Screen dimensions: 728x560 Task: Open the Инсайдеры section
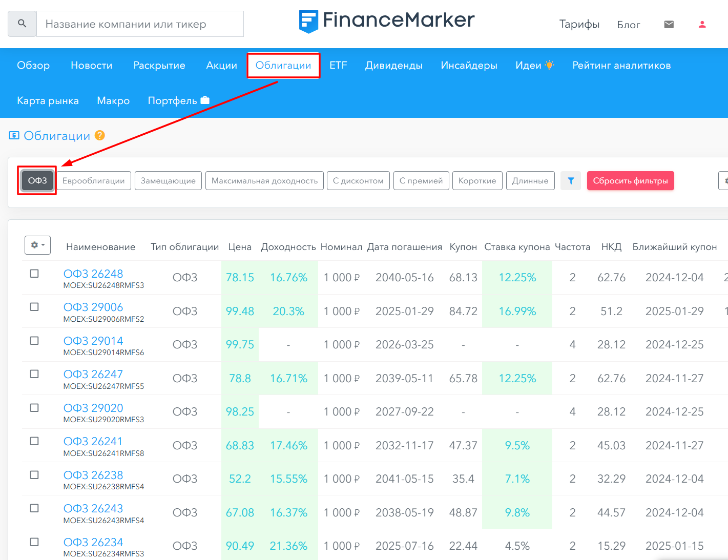(x=469, y=65)
